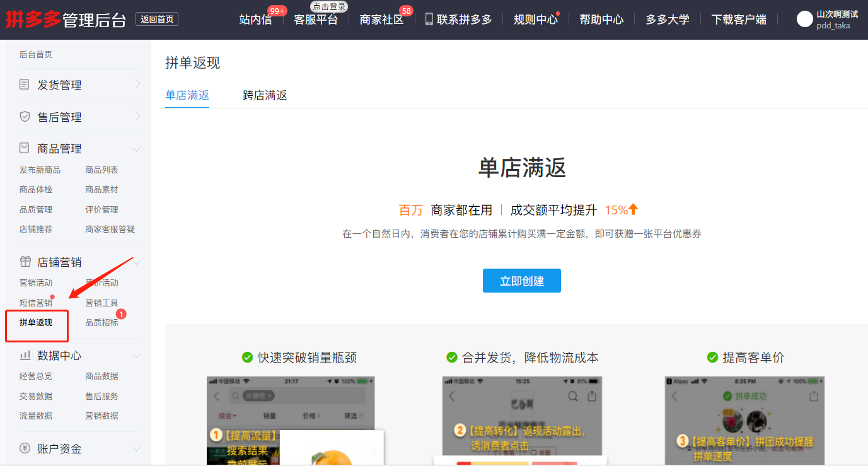Open 多多大学 in top navigation
This screenshot has height=466, width=868.
[668, 20]
